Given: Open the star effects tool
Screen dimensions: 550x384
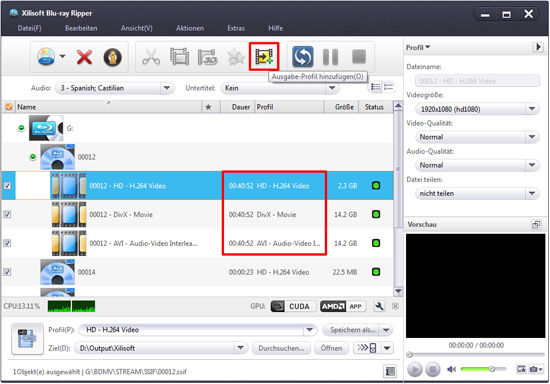Looking at the screenshot, I should pos(235,57).
